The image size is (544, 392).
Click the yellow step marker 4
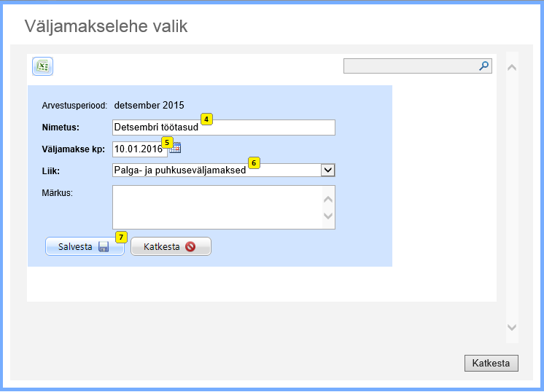click(207, 119)
